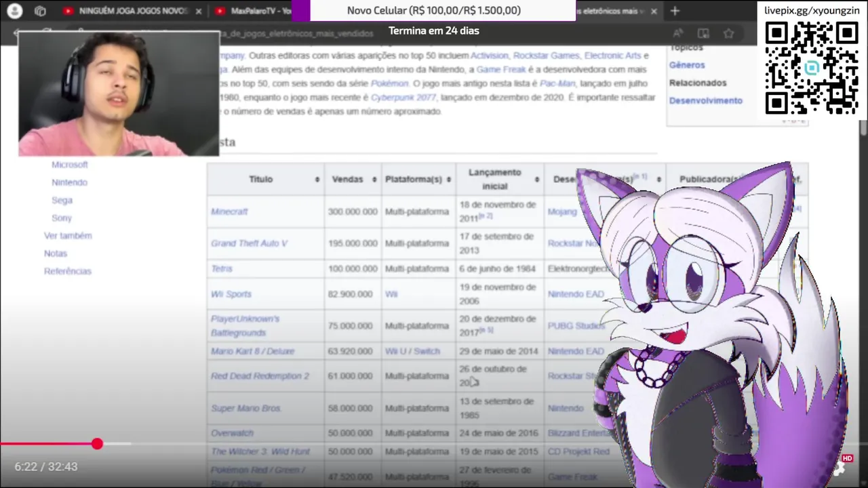
Task: Open the Rockstar Games link in intro
Action: point(546,56)
